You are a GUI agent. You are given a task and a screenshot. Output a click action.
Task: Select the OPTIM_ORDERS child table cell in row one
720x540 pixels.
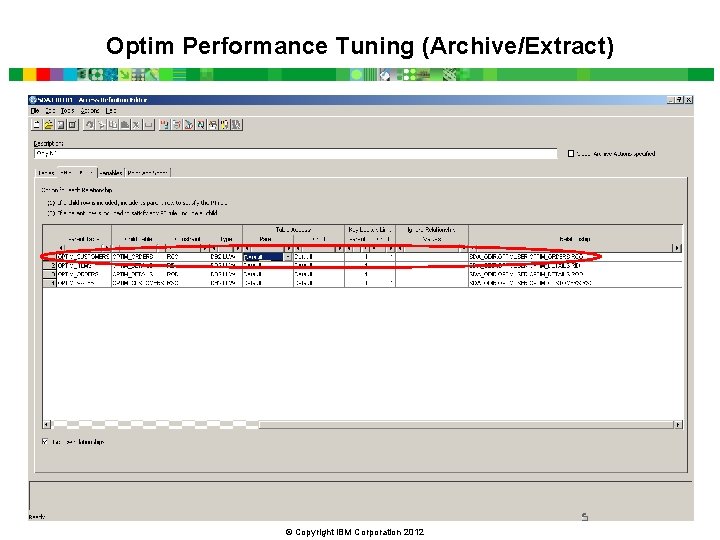[x=138, y=257]
